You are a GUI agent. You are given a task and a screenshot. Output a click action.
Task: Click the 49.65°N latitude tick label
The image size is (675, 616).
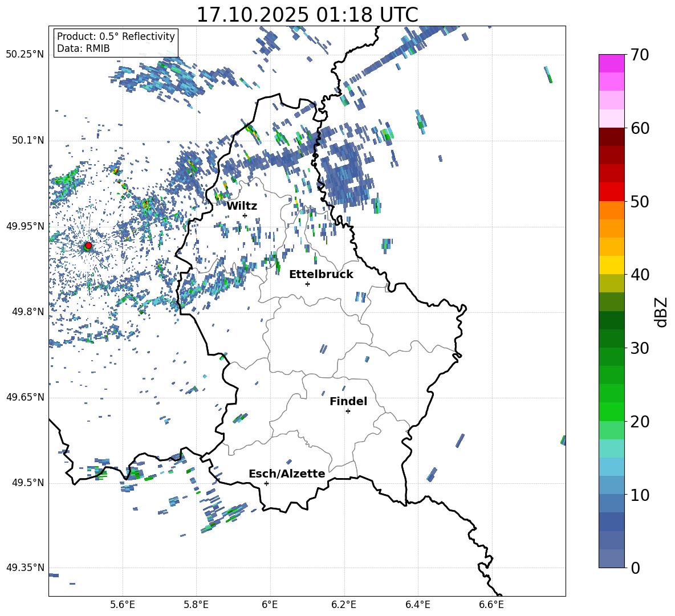(x=25, y=397)
